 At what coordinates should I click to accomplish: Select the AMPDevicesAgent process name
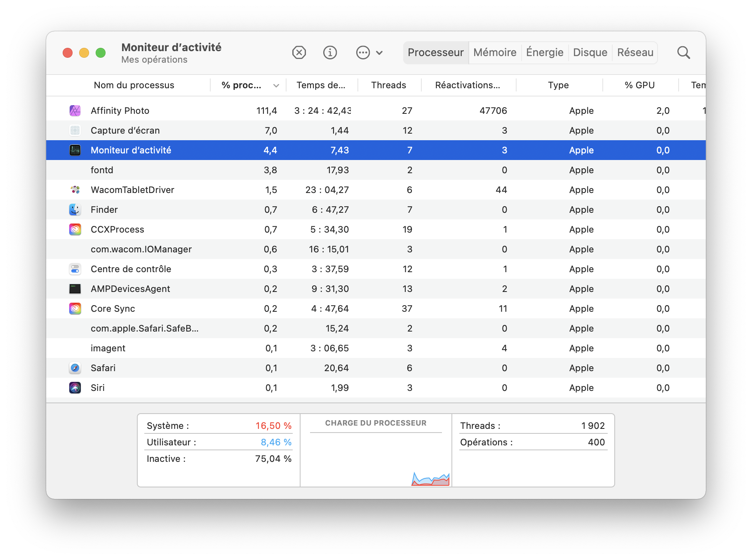click(x=130, y=289)
